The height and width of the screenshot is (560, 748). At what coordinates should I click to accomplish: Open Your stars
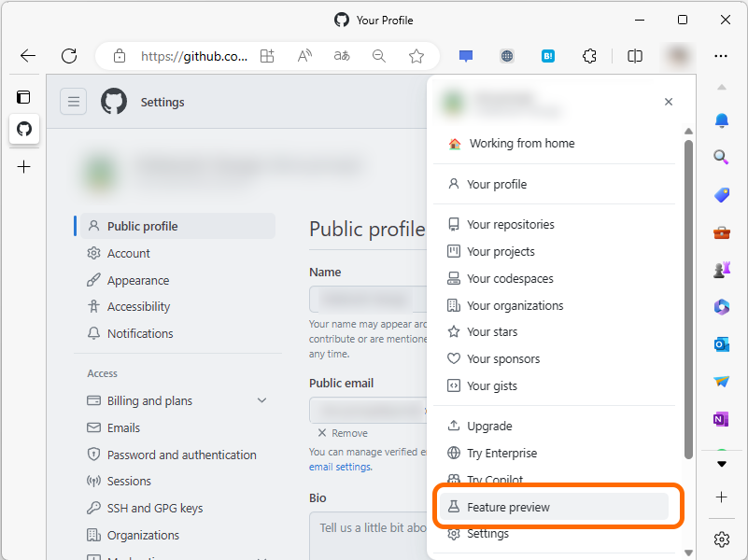pos(555,331)
